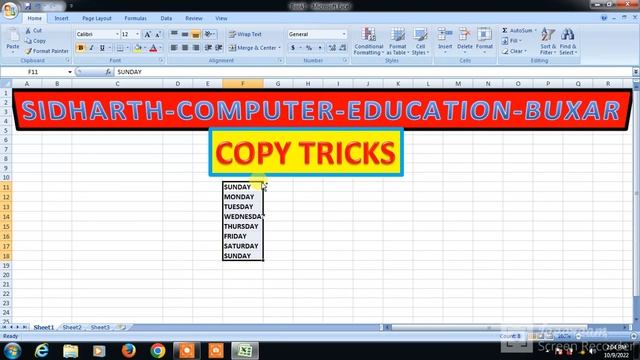Click the Fill Color bucket
The image size is (640, 360).
(138, 48)
